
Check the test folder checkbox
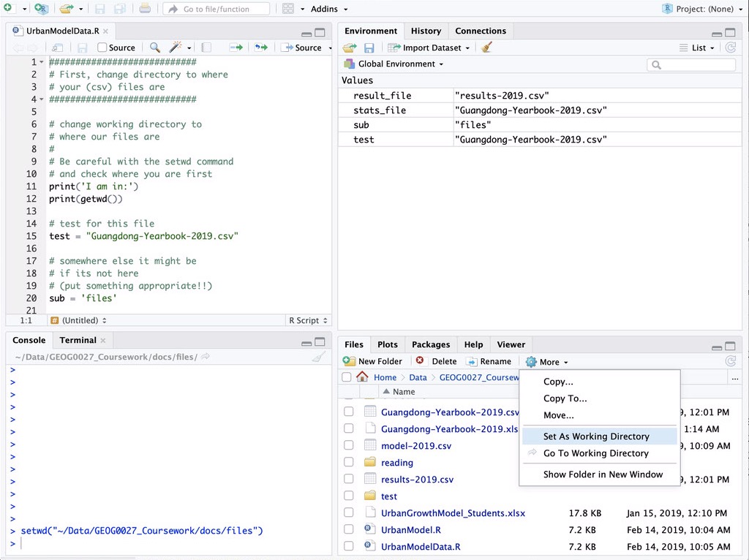click(x=349, y=496)
